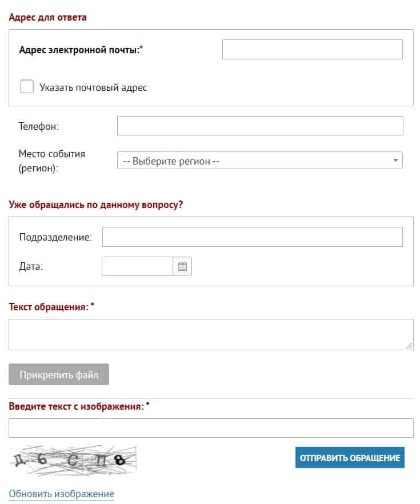Tick the "Указать почтовый адрес" checkbox
Screen dimensions: 420x504
[27, 87]
